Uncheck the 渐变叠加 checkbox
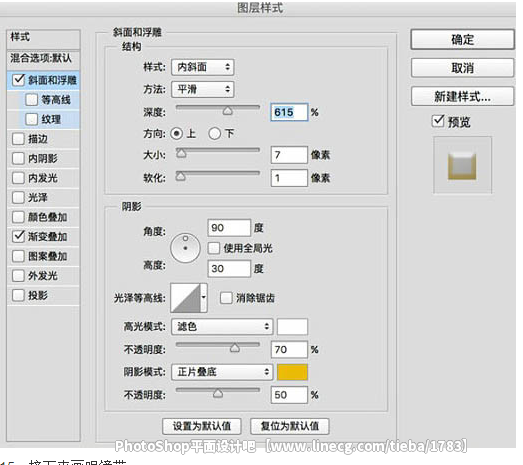The image size is (523, 465). [18, 237]
